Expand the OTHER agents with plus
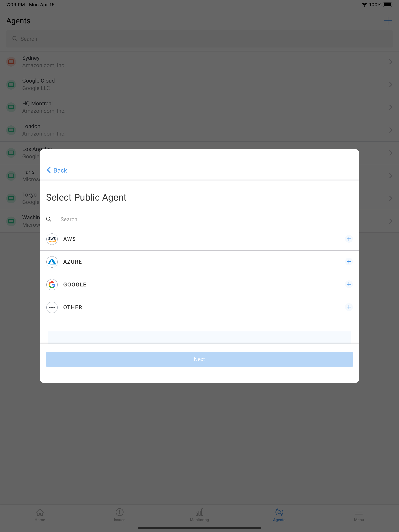399x532 pixels. pos(349,307)
